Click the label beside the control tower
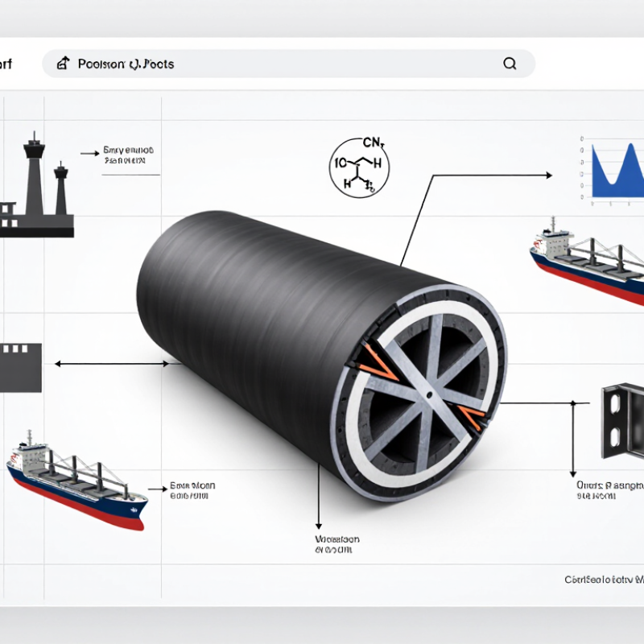This screenshot has height=644, width=644. point(128,155)
